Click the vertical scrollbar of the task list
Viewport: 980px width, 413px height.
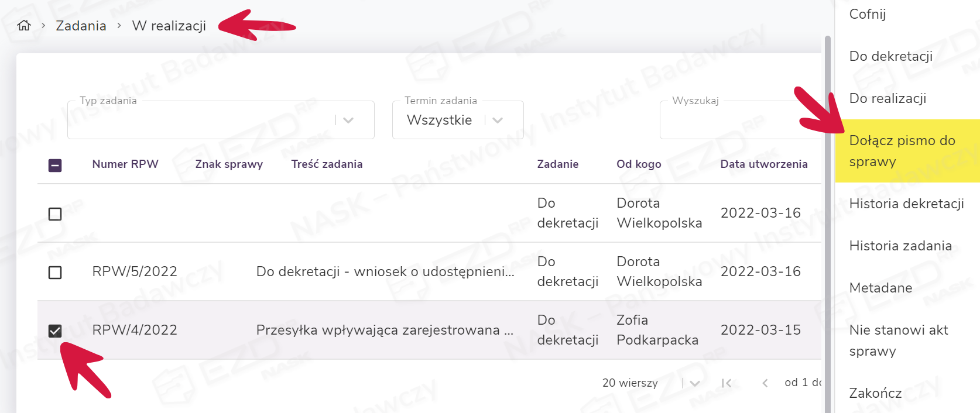827,222
